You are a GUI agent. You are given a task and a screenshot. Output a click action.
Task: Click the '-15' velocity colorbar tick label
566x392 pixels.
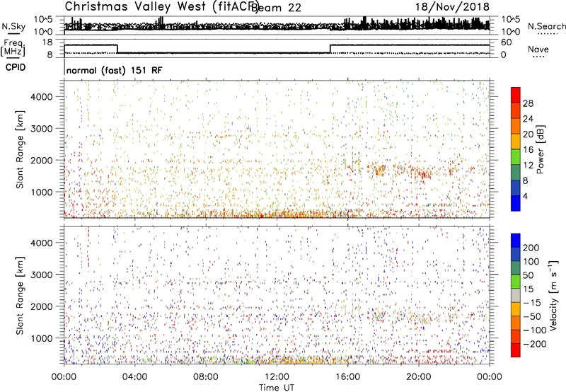532,303
